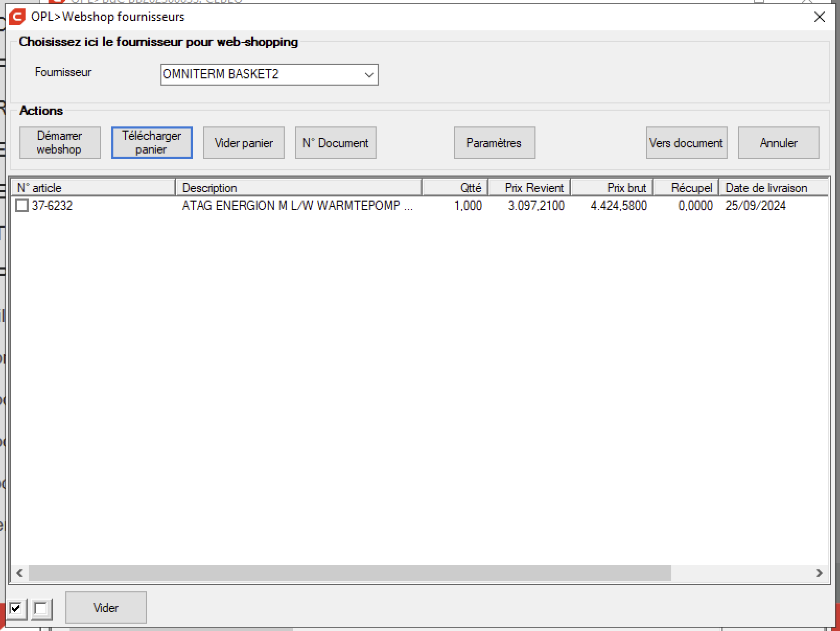Screen dimensions: 840x631
Task: Tick the checkbox for article 37-6232
Action: (22, 205)
